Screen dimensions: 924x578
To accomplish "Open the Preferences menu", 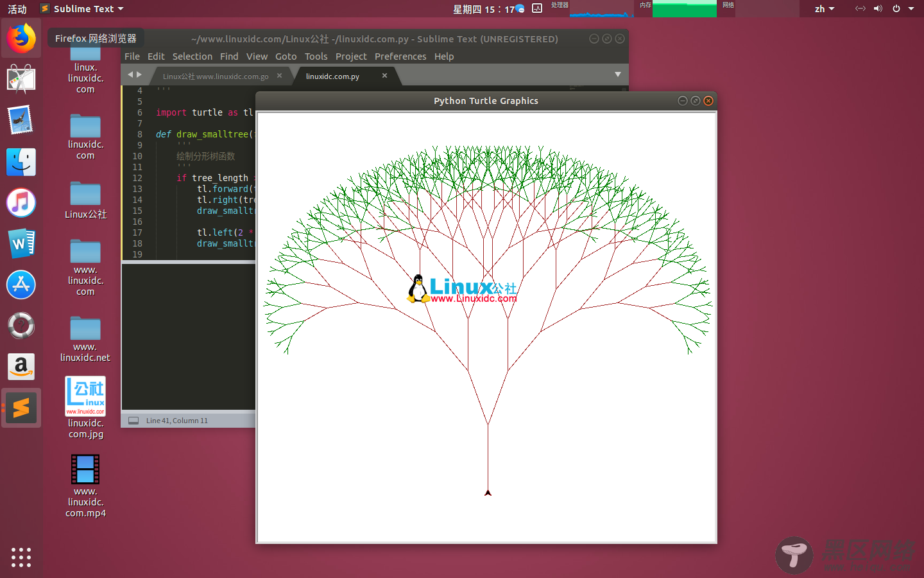I will point(400,57).
